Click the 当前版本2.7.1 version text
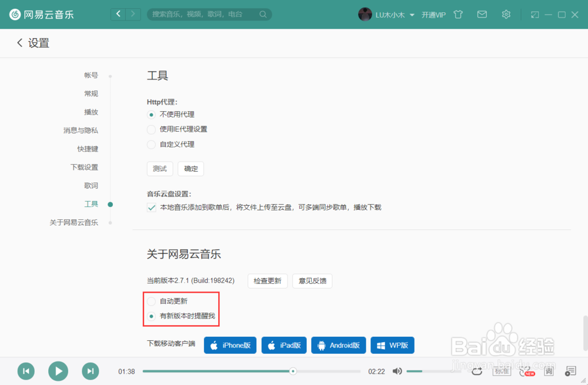The height and width of the screenshot is (385, 588). 191,281
